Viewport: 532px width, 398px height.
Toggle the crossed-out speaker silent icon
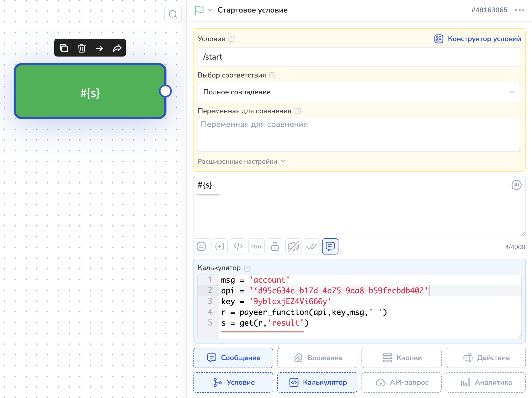(293, 246)
